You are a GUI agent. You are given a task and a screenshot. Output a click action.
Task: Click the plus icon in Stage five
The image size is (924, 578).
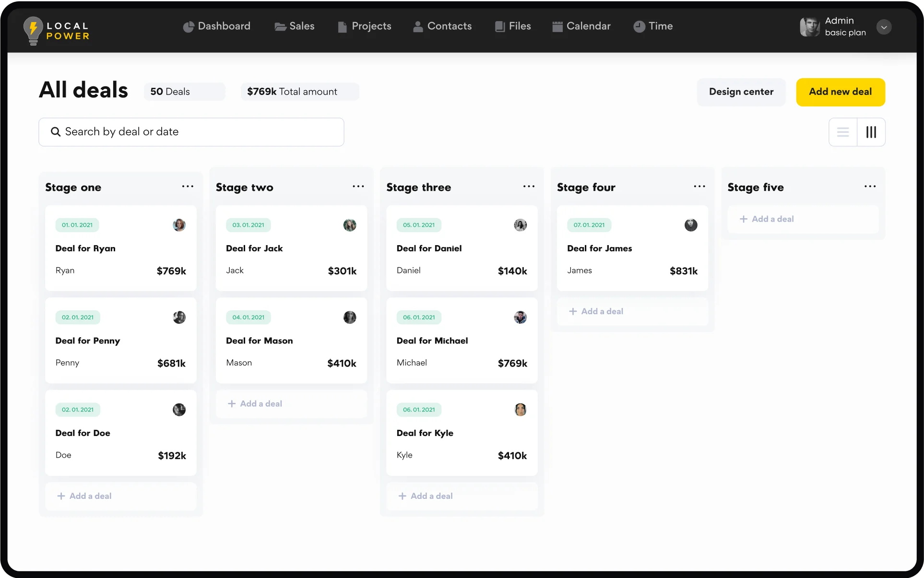[x=743, y=219]
